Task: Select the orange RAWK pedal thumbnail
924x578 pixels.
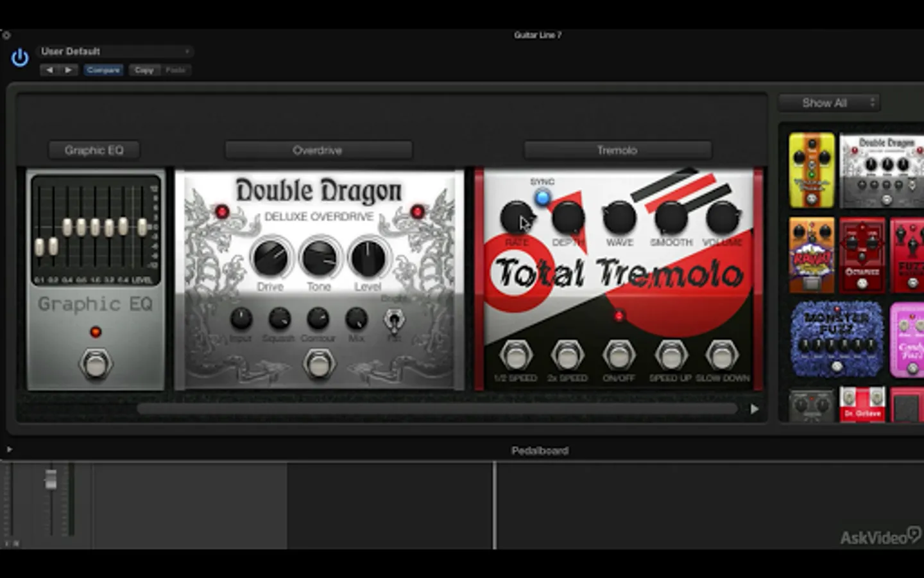Action: click(x=812, y=256)
